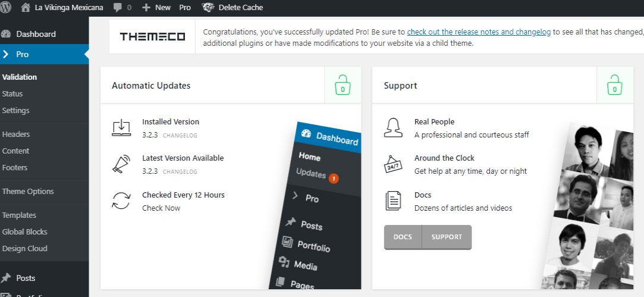Open the Status submenu item
This screenshot has height=297, width=644.
pos(12,94)
